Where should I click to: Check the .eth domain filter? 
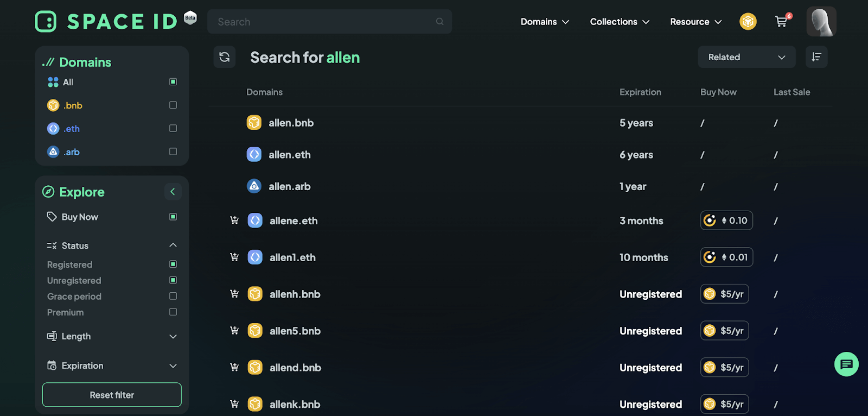click(173, 128)
